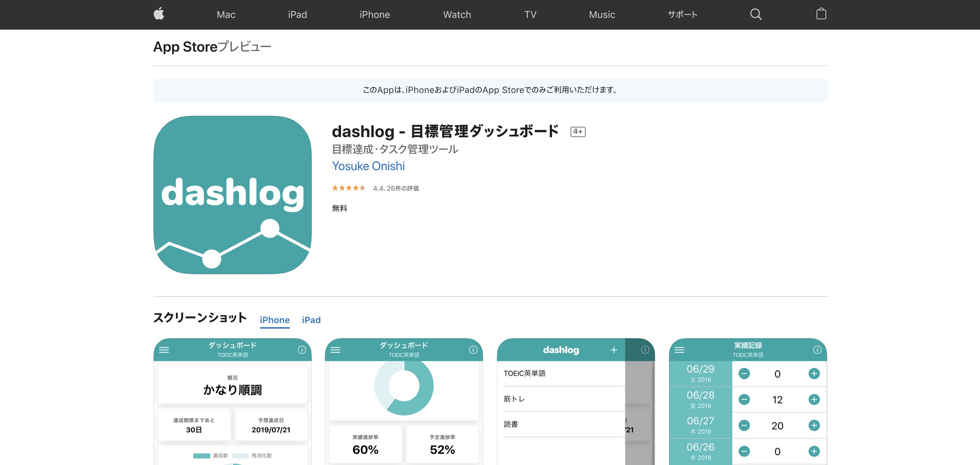This screenshot has width=980, height=465.
Task: Click the スクリーンショット section heading
Action: click(200, 318)
